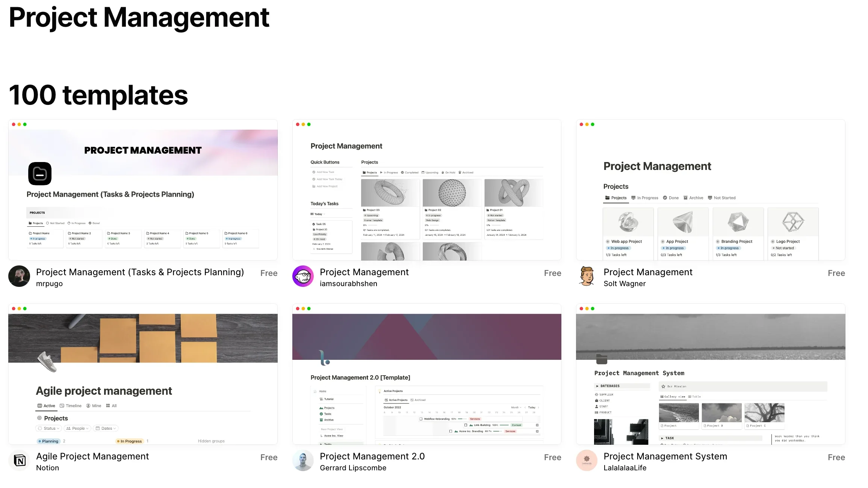Open iamsourabhshen's Project Management template preview

[426, 190]
